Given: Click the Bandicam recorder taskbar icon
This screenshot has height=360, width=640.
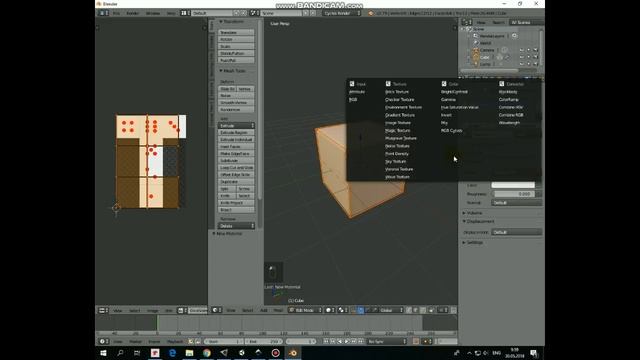Looking at the screenshot, I should [276, 353].
